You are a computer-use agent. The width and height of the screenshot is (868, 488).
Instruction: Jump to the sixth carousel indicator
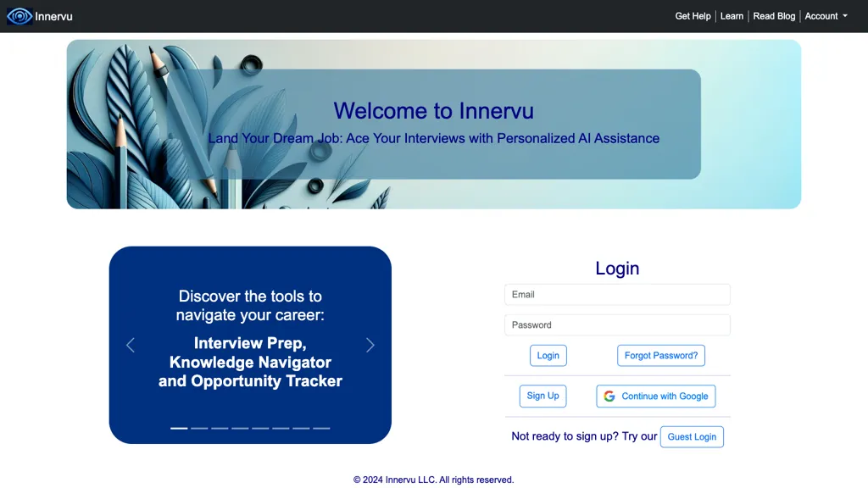(x=281, y=428)
